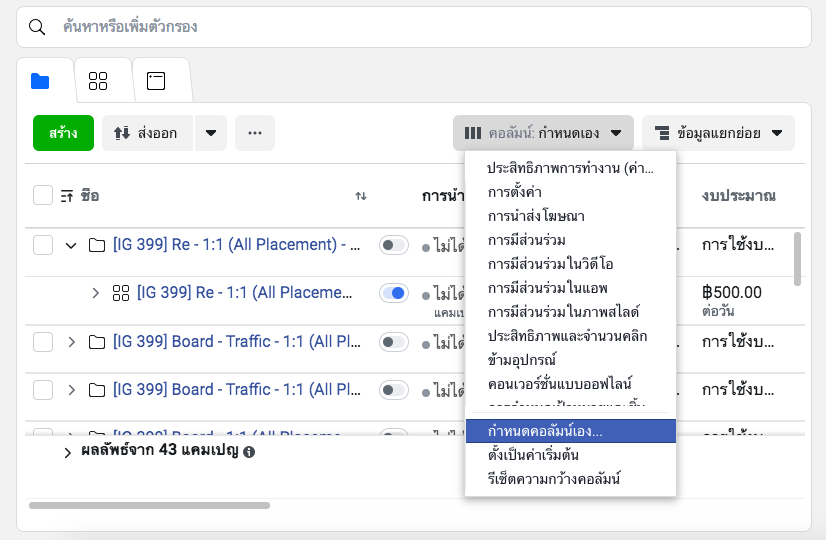The height and width of the screenshot is (540, 826).
Task: Click folder icon of first Board - Traffic row
Action: point(97,342)
